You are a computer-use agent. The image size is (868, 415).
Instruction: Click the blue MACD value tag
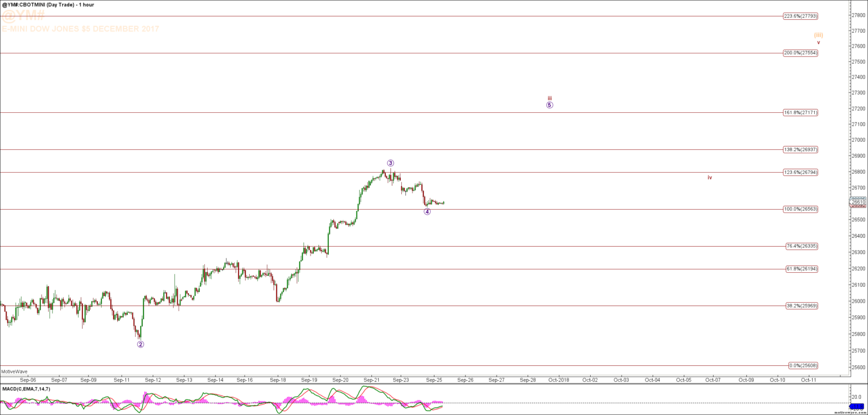coord(857,406)
